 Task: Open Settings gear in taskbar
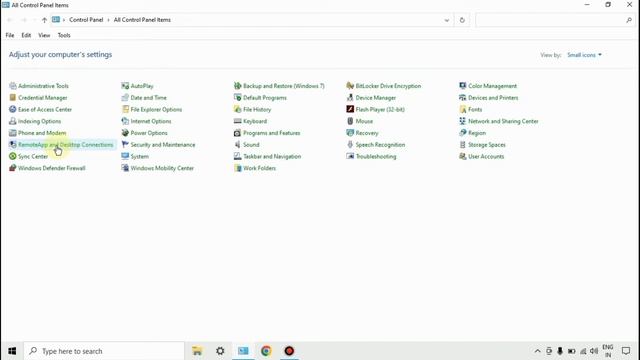(x=220, y=351)
